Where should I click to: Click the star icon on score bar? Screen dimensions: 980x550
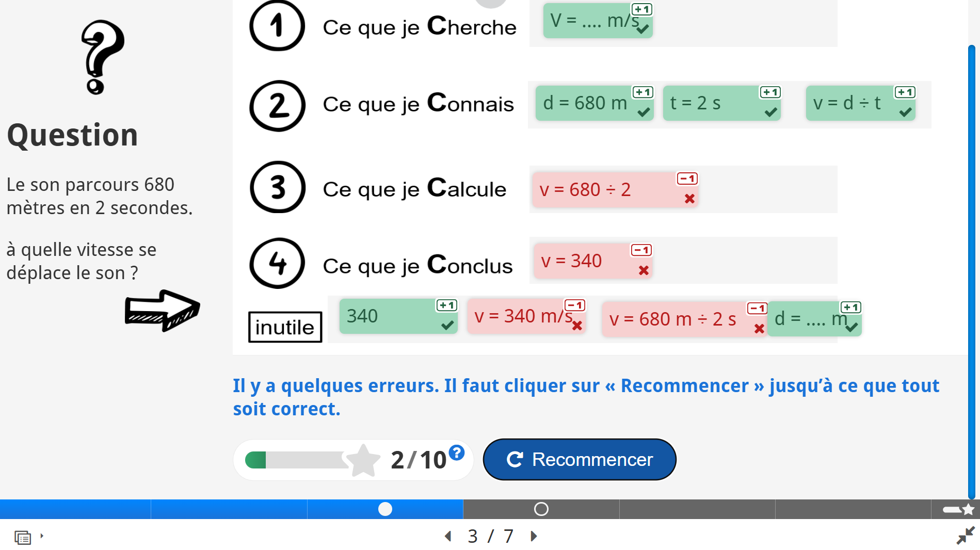[x=363, y=460]
